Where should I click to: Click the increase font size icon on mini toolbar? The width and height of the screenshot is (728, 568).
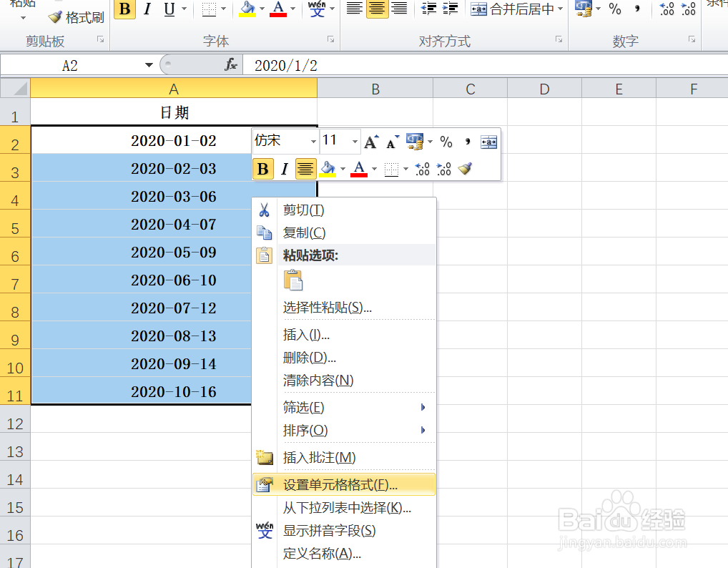coord(370,141)
